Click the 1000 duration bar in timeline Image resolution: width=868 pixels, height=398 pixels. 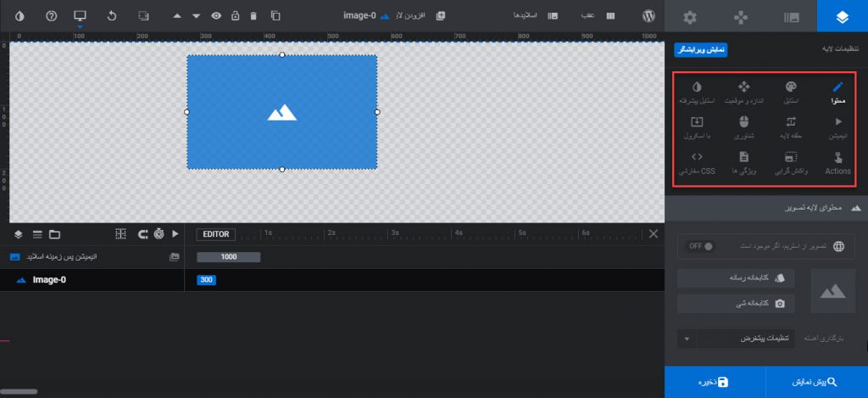click(229, 257)
